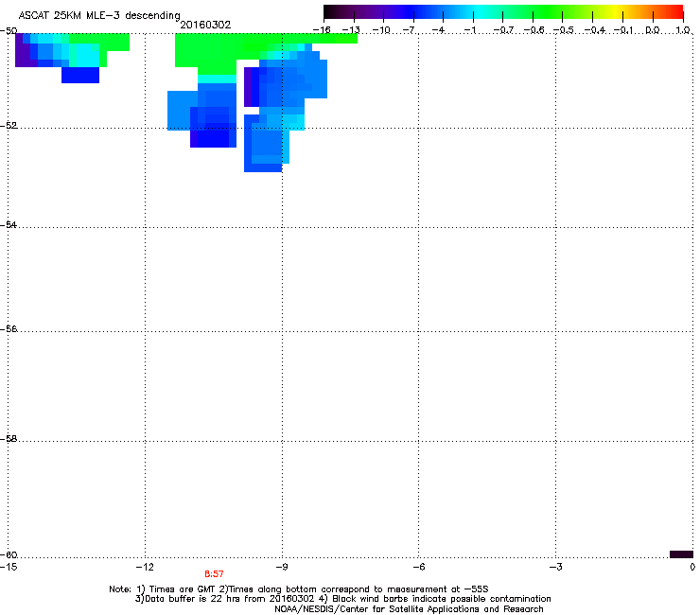Pick the cyan section of the colorbar

tap(480, 12)
